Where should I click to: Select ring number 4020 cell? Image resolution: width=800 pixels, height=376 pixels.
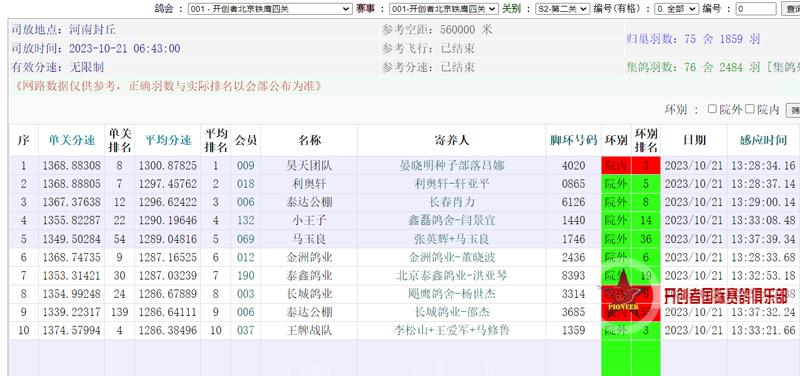point(573,166)
